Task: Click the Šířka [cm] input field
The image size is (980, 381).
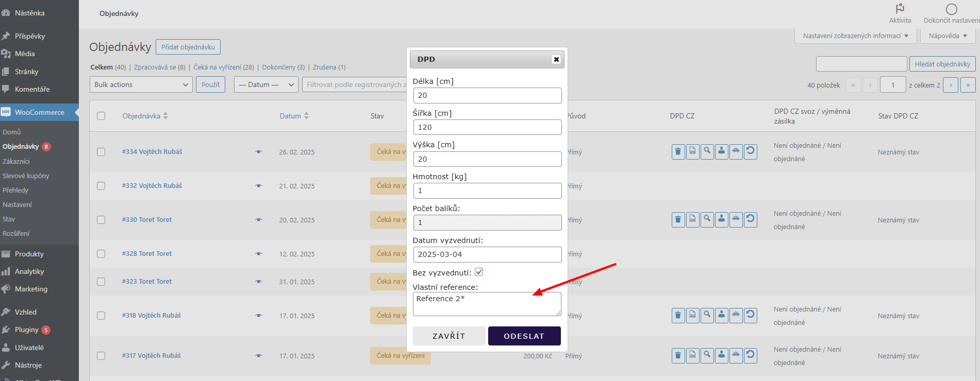Action: pyautogui.click(x=487, y=127)
